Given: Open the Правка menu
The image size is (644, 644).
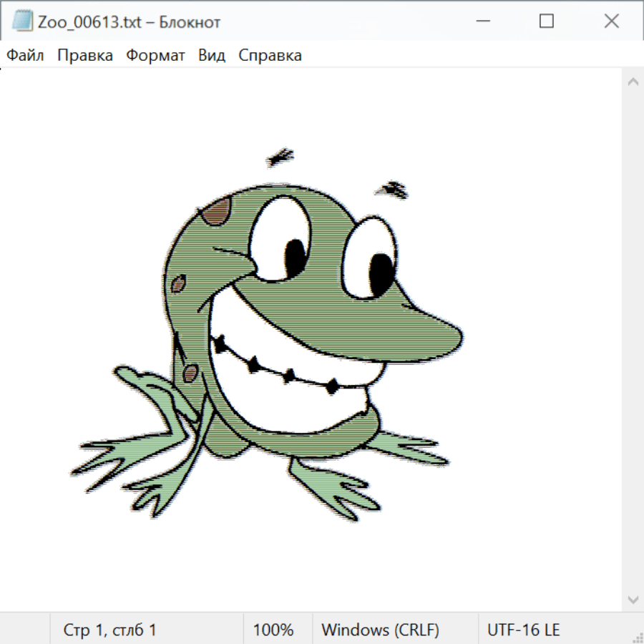Looking at the screenshot, I should (85, 56).
